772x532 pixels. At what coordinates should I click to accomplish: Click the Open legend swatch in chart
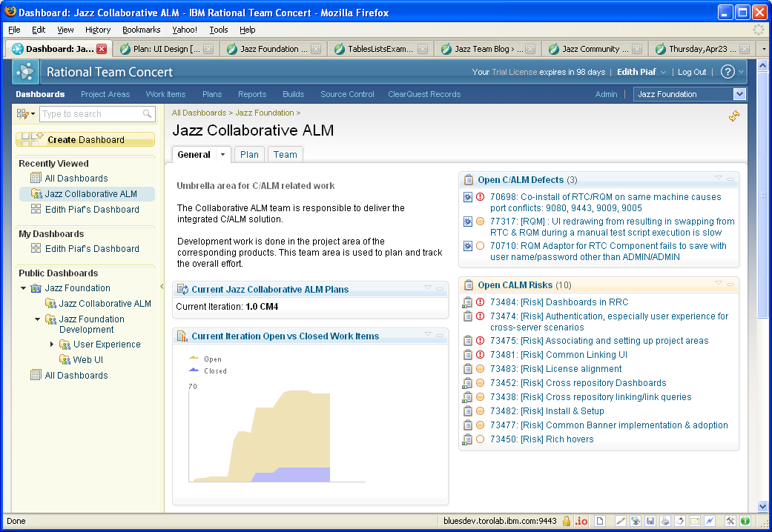tap(194, 358)
